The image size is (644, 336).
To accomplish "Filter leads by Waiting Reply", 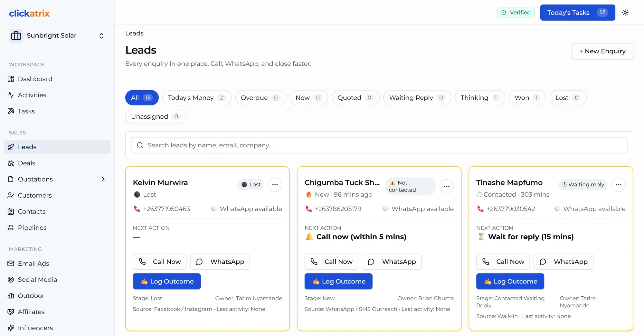I will click(x=417, y=98).
